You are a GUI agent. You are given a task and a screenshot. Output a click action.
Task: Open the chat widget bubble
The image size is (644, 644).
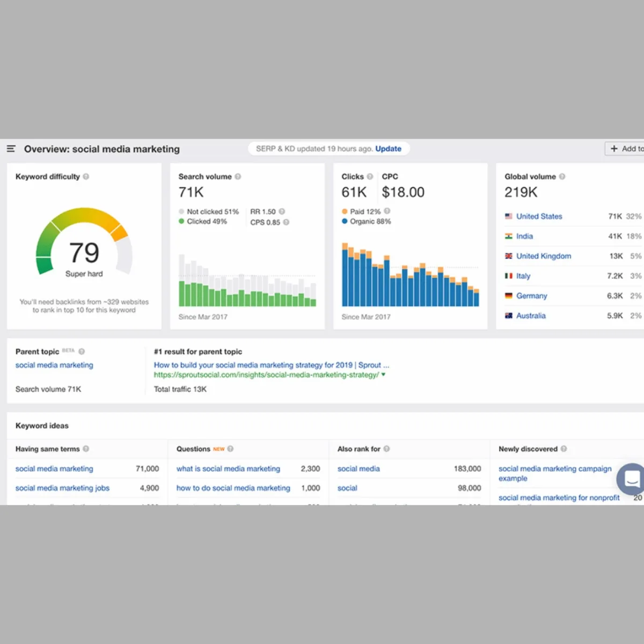pos(632,479)
